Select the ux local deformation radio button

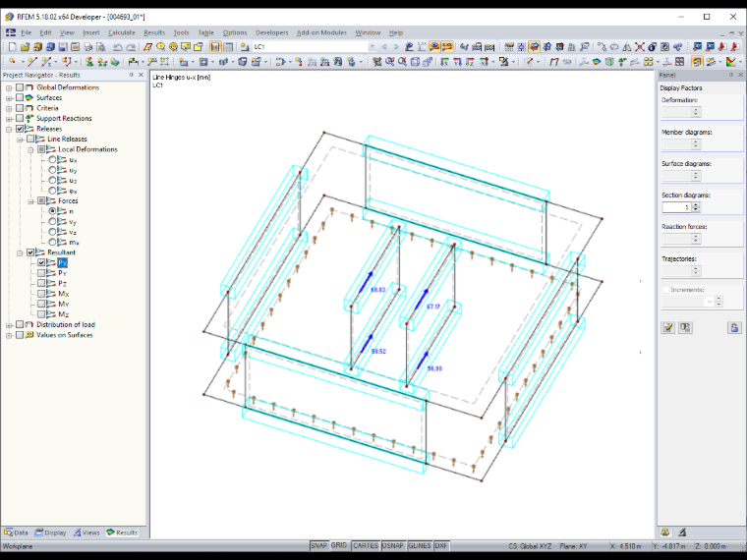click(x=52, y=159)
